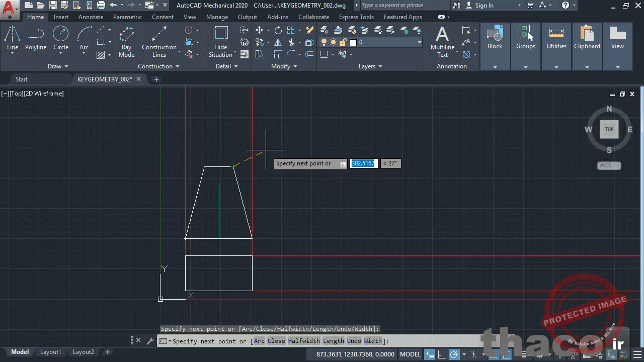Select the Line tool
The height and width of the screenshot is (362, 644).
pos(13,39)
